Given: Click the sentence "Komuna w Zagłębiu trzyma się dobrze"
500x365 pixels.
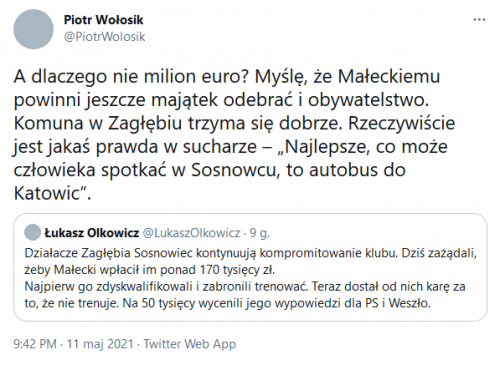Looking at the screenshot, I should (x=178, y=124).
